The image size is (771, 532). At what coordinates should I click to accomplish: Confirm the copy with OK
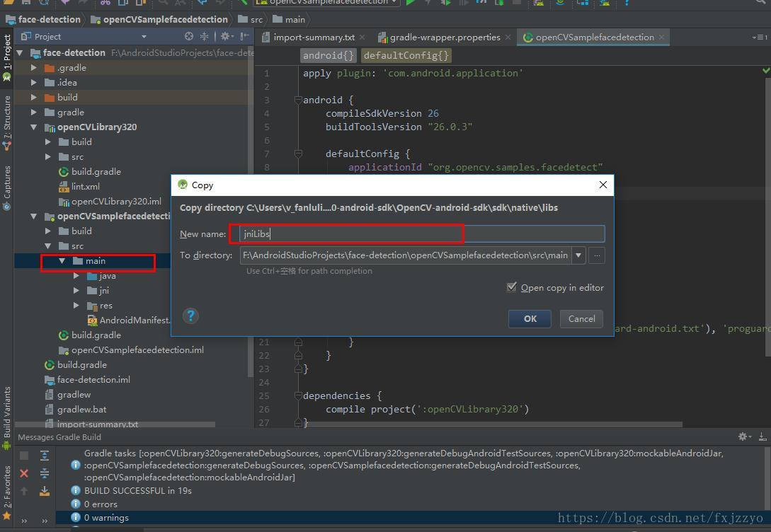[530, 319]
